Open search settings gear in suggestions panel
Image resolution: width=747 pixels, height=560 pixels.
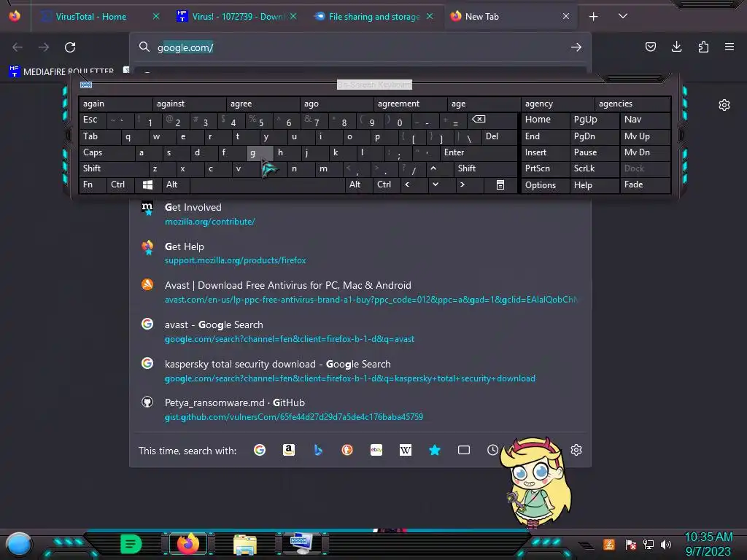pos(576,450)
